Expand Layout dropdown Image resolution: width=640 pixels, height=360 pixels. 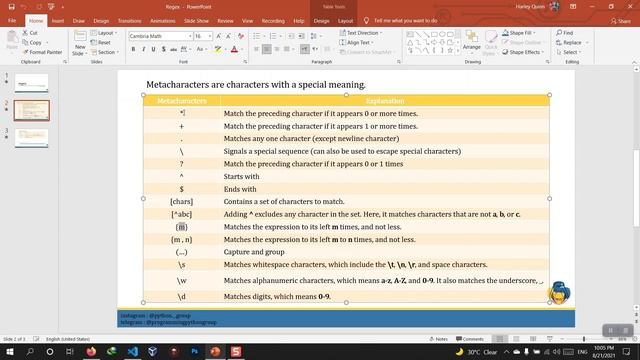tap(104, 33)
